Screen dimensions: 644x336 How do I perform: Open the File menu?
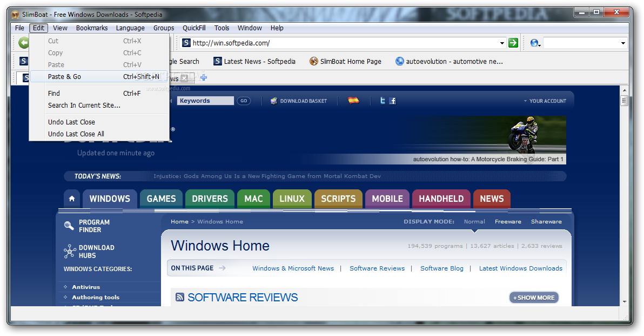point(19,28)
